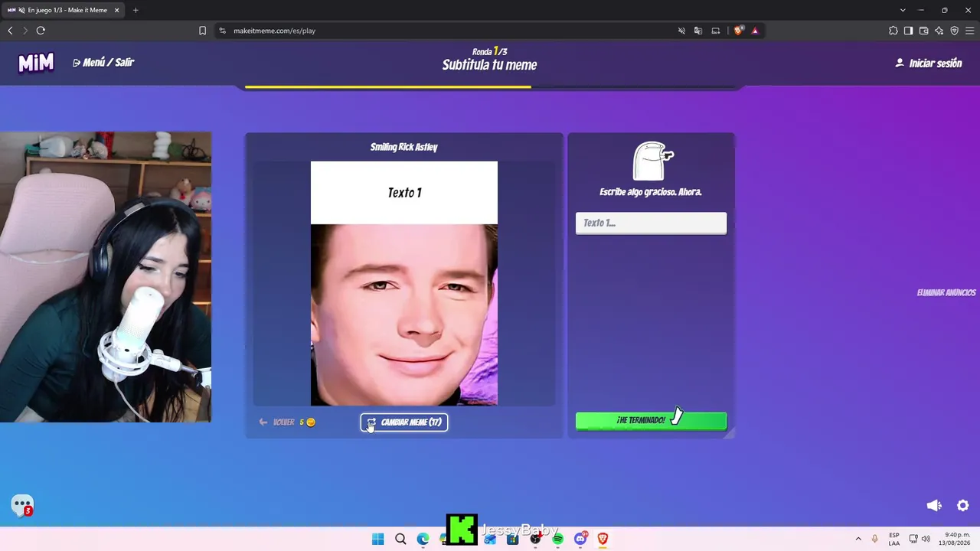Reload the page

(41, 31)
